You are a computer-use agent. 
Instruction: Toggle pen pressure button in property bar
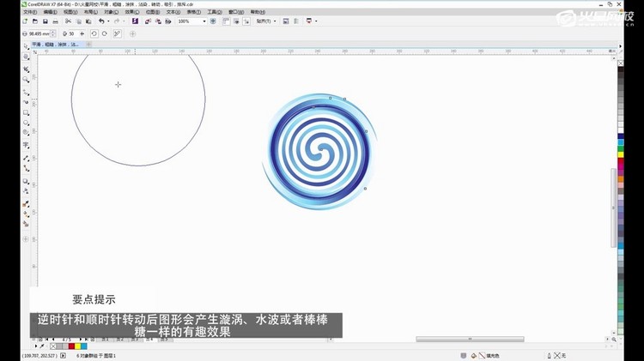coord(117,33)
